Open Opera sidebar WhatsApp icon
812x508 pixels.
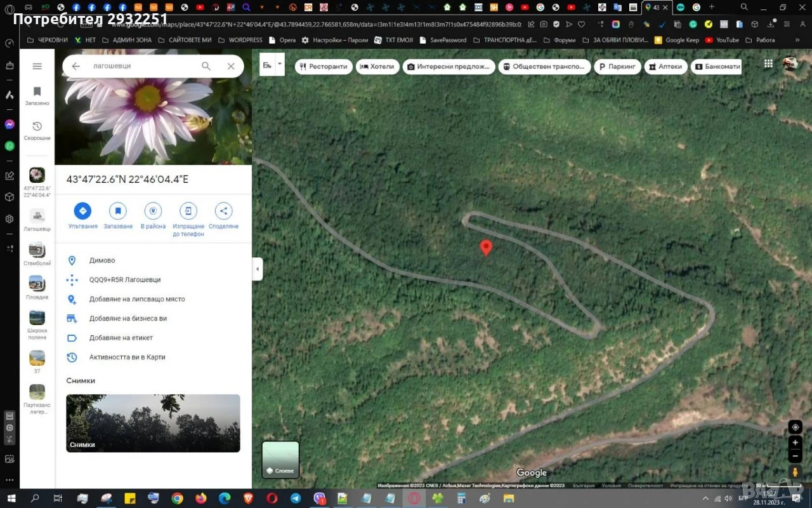(10, 145)
